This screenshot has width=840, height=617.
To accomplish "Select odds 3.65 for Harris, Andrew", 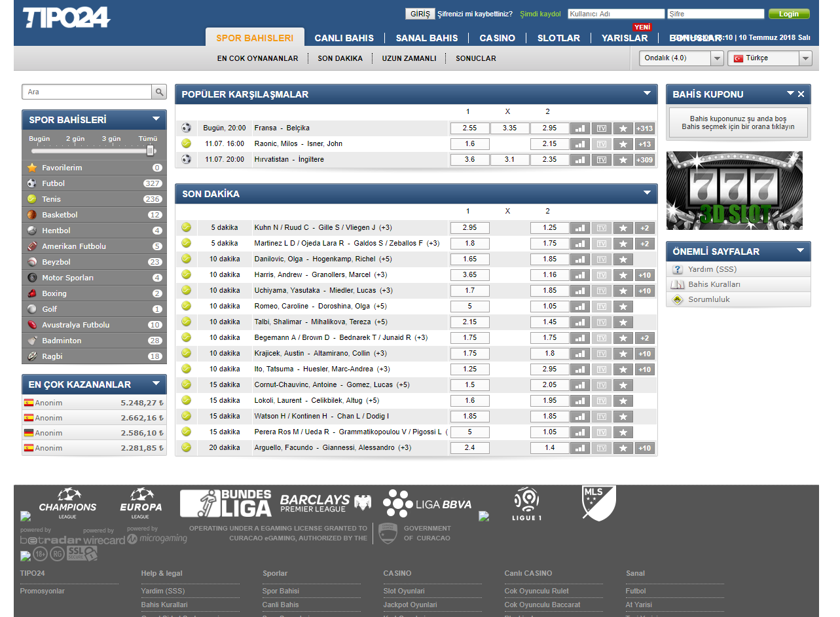I will [x=469, y=275].
